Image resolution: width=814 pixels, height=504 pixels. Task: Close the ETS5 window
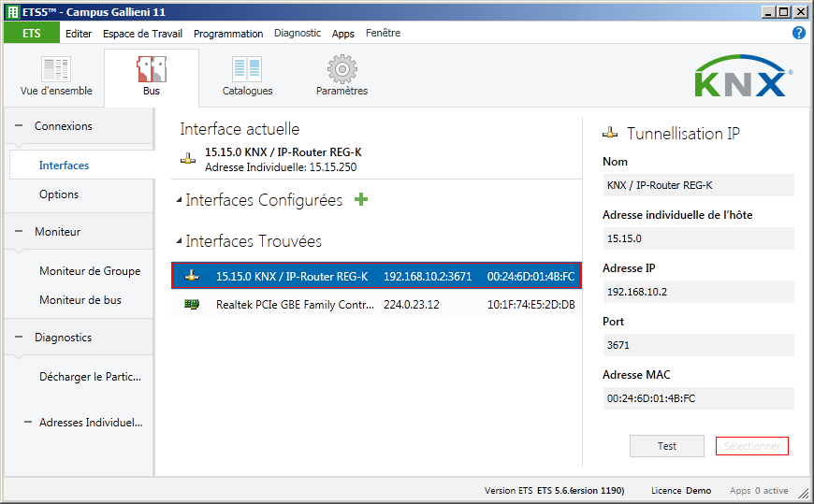click(801, 12)
